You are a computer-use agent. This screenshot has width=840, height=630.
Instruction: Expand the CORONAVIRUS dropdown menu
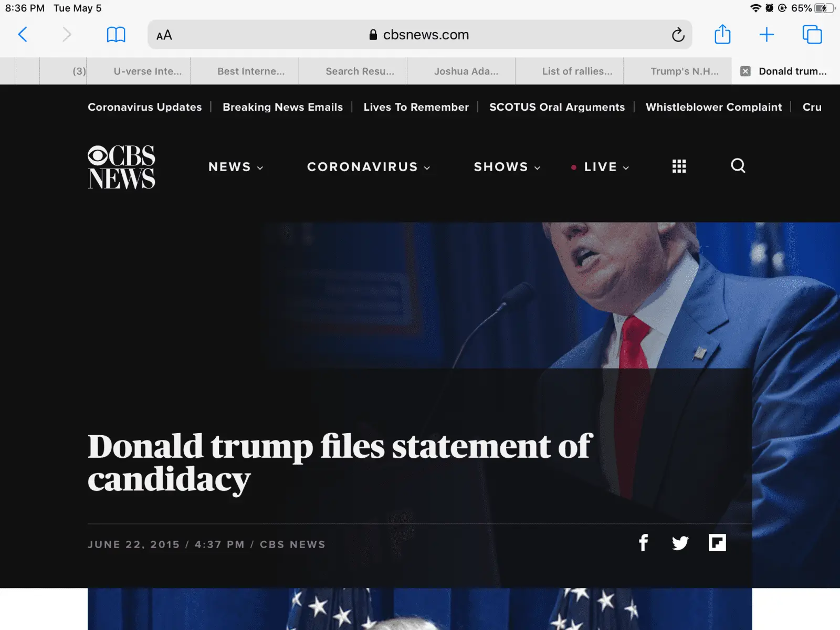(369, 167)
